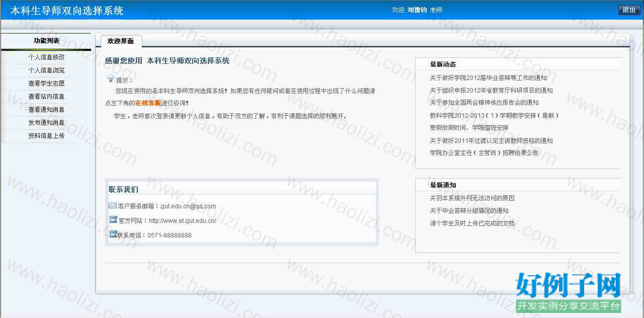Image resolution: width=644 pixels, height=318 pixels.
Task: Click the 功能列表 sidebar header
Action: (46, 41)
